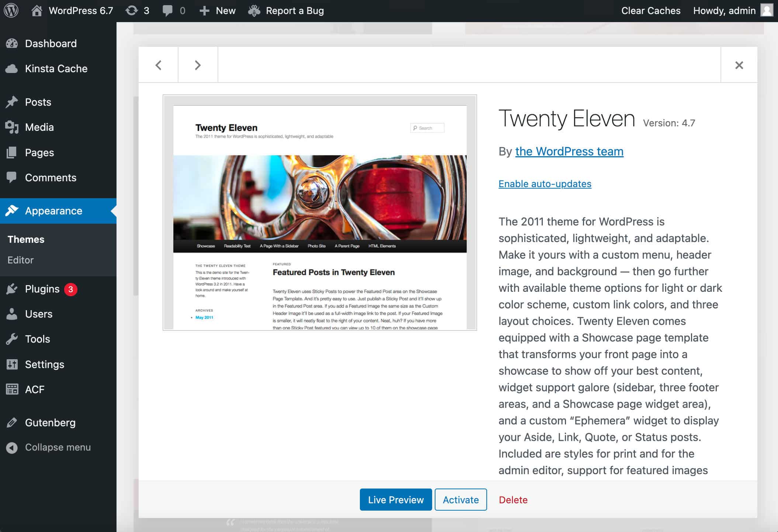Delete the Twenty Eleven theme
The height and width of the screenshot is (532, 778).
point(513,500)
